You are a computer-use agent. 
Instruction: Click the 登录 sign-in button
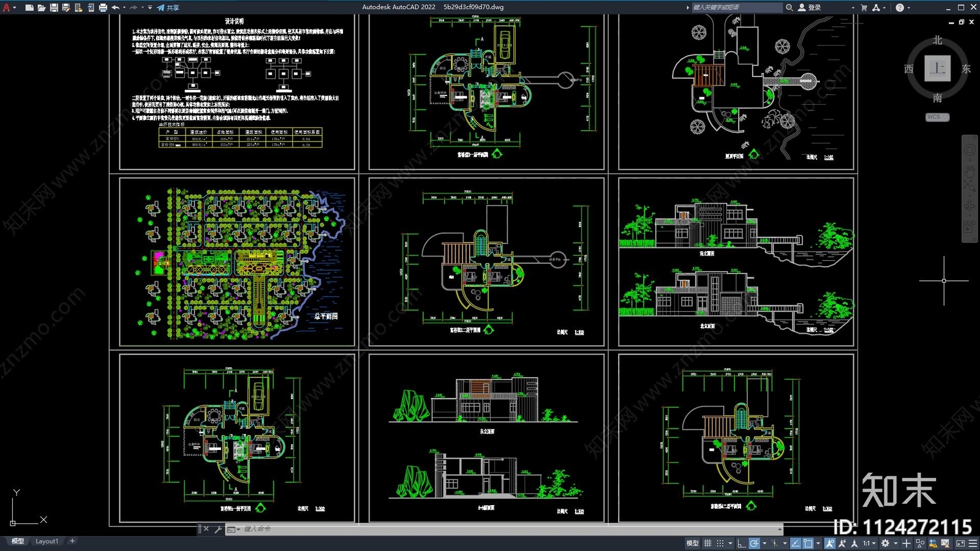[809, 7]
